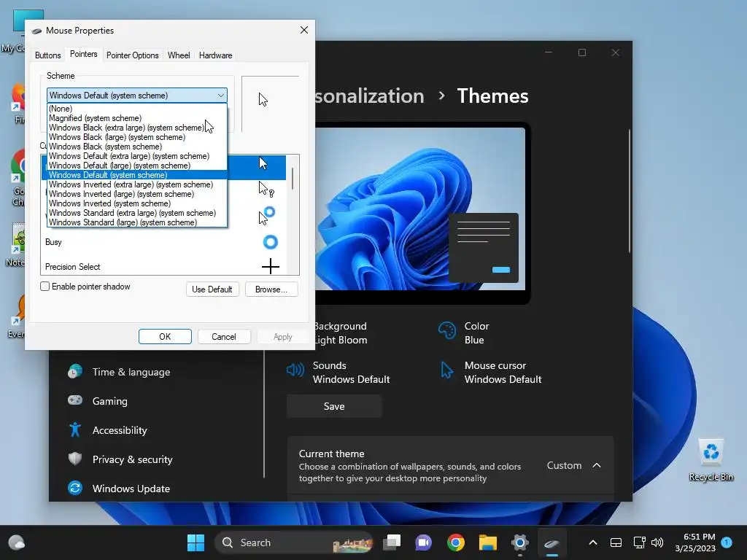Confirm with the OK button
The height and width of the screenshot is (560, 747).
(165, 337)
